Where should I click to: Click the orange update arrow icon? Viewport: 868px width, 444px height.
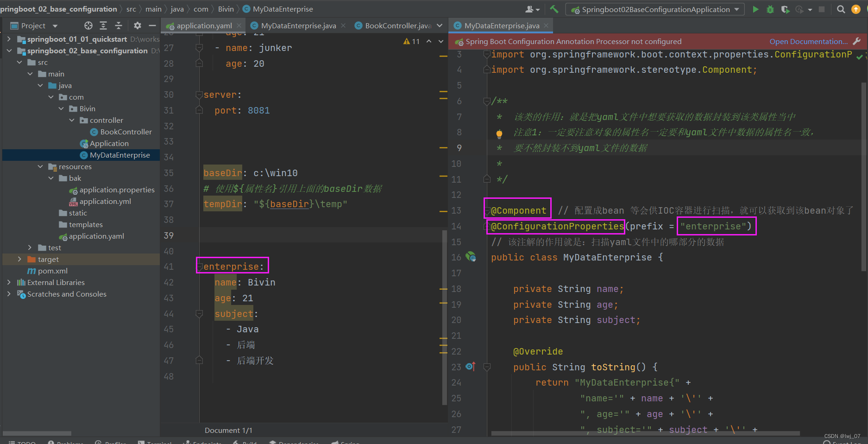855,9
